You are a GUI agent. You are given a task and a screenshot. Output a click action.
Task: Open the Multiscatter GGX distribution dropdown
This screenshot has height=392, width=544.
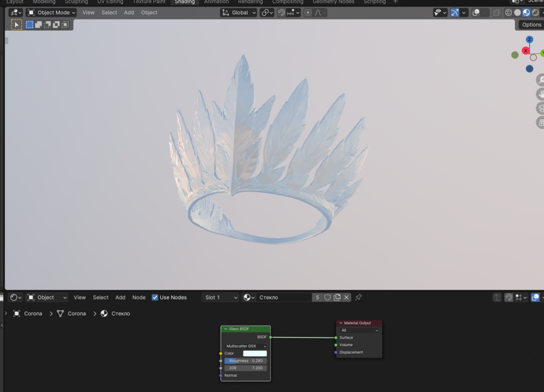[x=245, y=346]
